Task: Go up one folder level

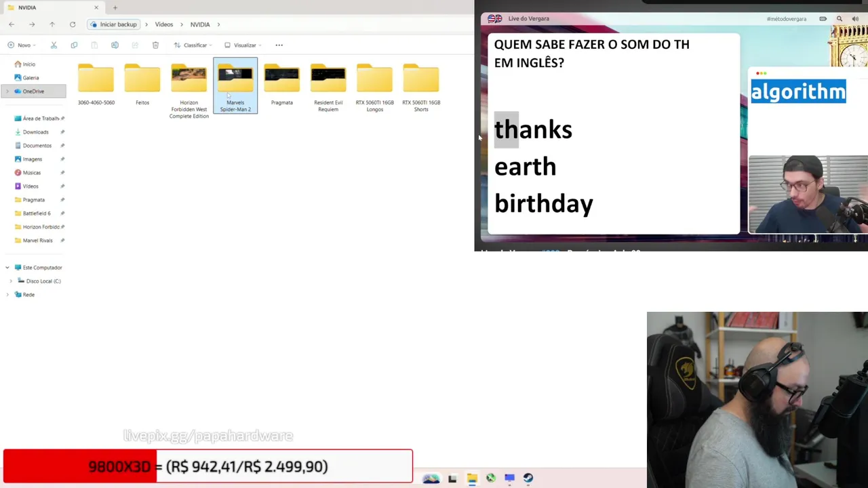Action: (52, 24)
